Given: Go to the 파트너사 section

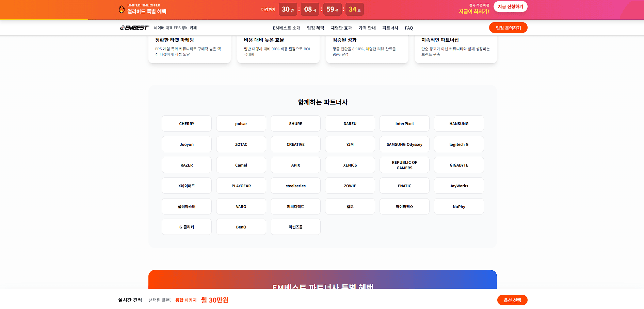Looking at the screenshot, I should [x=390, y=28].
